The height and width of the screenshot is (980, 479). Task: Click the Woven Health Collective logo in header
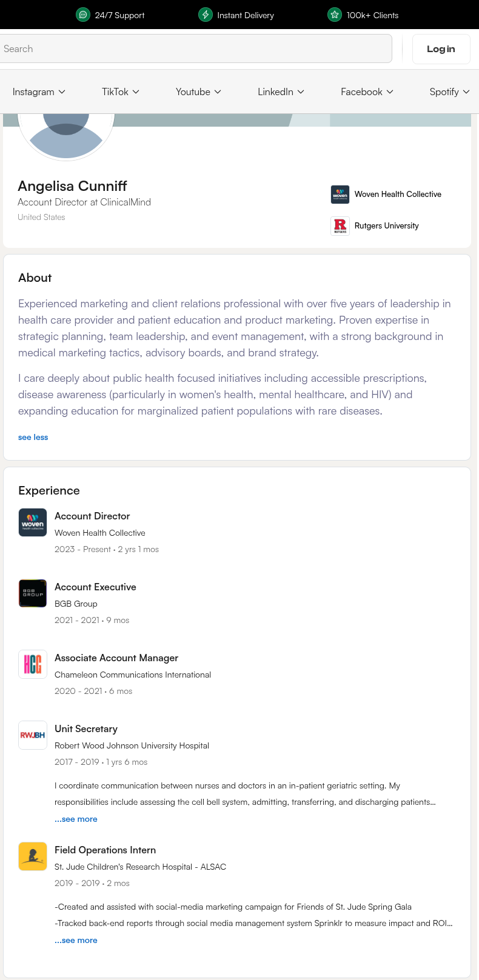[x=340, y=195]
